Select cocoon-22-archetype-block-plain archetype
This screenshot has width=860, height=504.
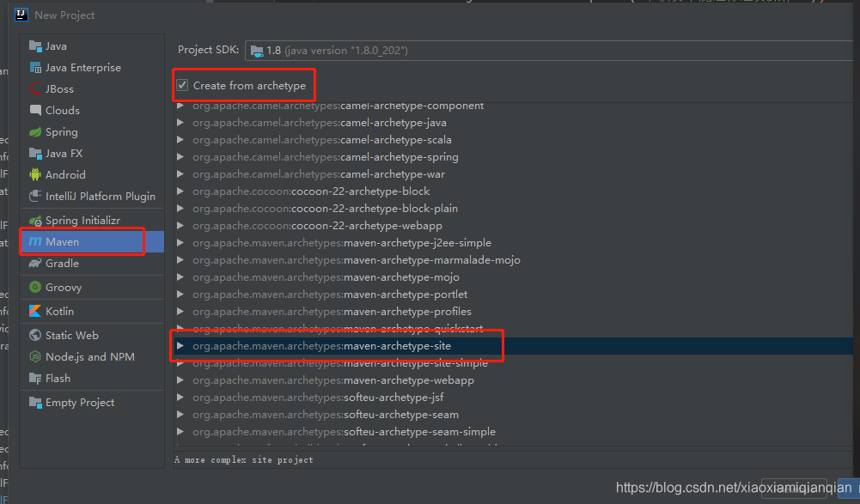[x=326, y=209]
